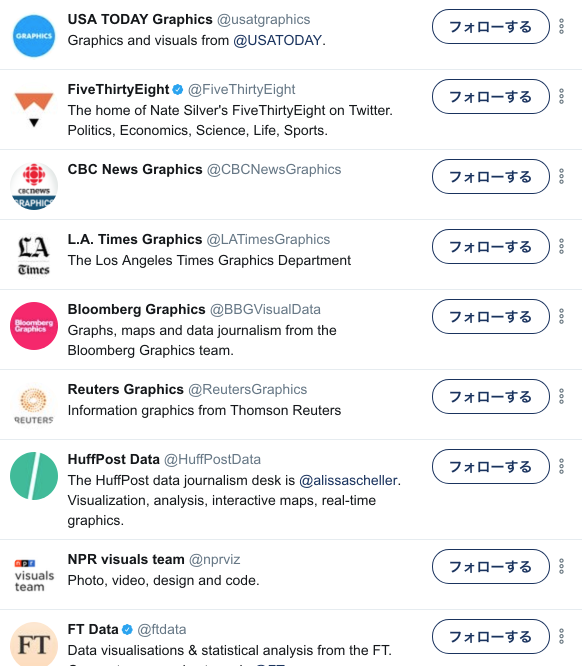Follow the NPR visuals team account
This screenshot has width=582, height=666.
point(491,567)
